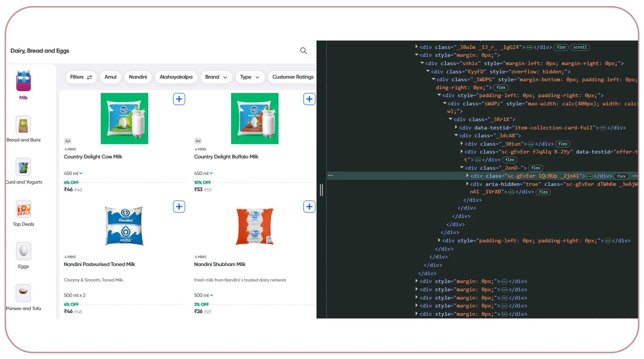The width and height of the screenshot is (644, 359).
Task: Click Nandini Shubham Milk title
Action: coord(220,264)
